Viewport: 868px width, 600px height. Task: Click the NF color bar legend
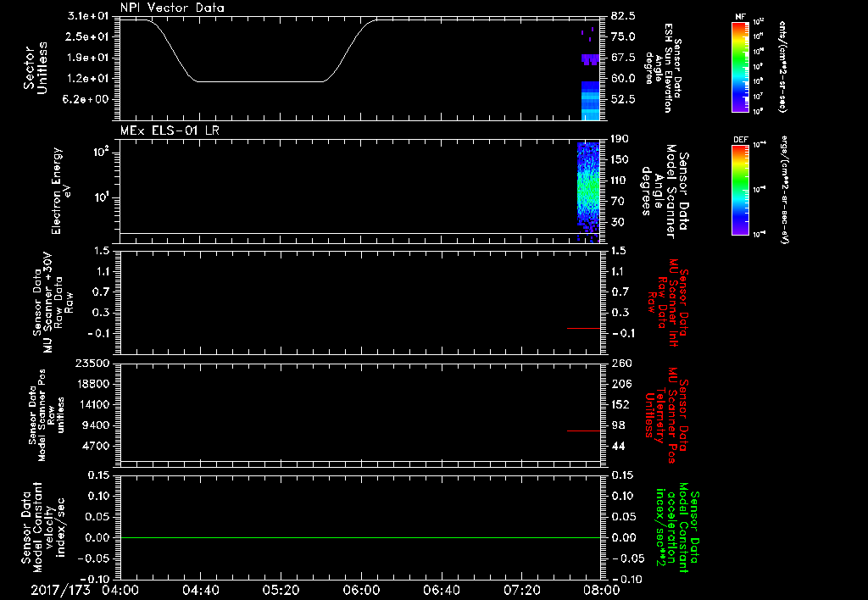point(741,66)
